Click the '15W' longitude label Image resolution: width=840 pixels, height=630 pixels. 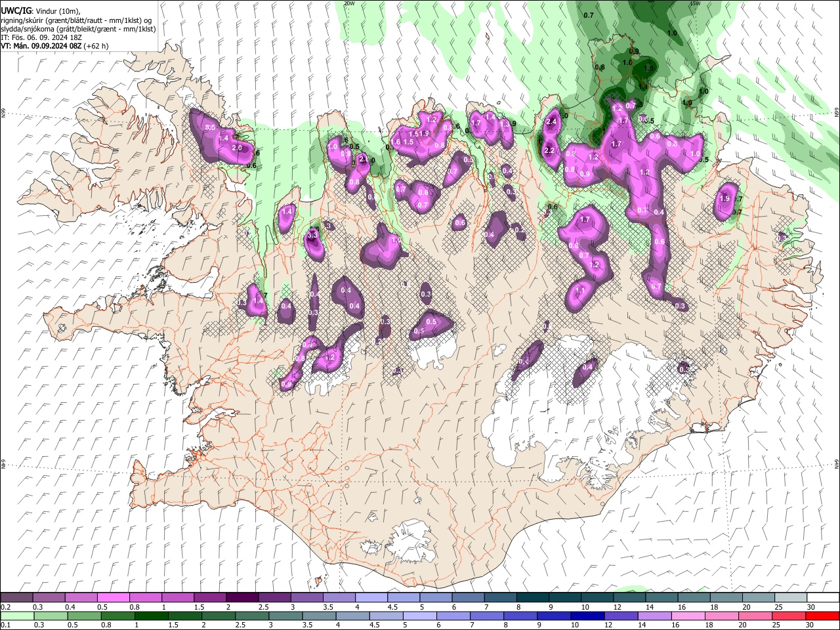pyautogui.click(x=695, y=3)
